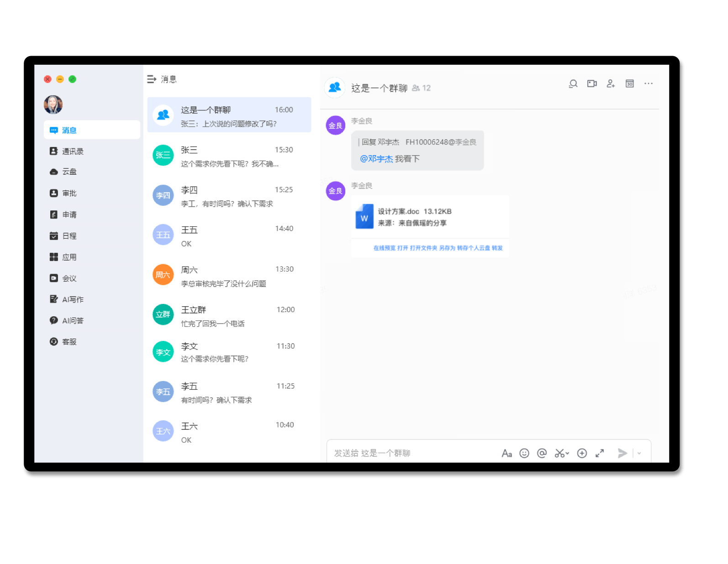Start a video call in chat header
Viewport: 728px width, 564px height.
point(592,84)
